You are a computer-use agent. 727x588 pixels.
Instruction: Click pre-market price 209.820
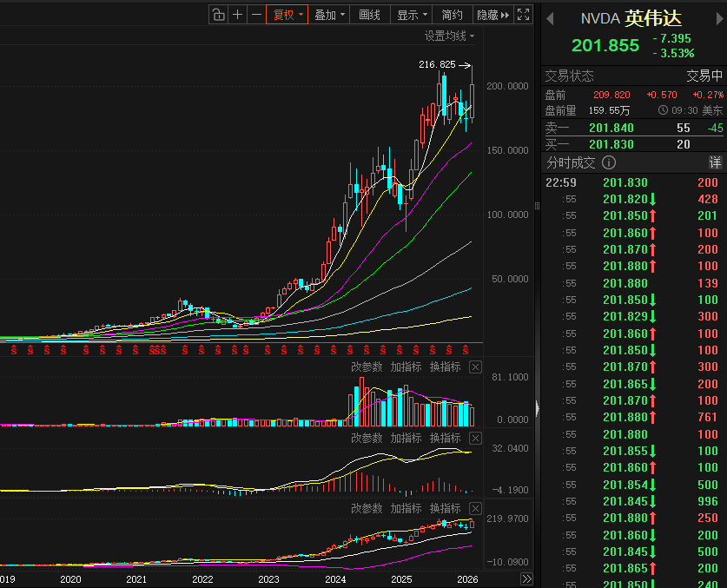pyautogui.click(x=611, y=95)
